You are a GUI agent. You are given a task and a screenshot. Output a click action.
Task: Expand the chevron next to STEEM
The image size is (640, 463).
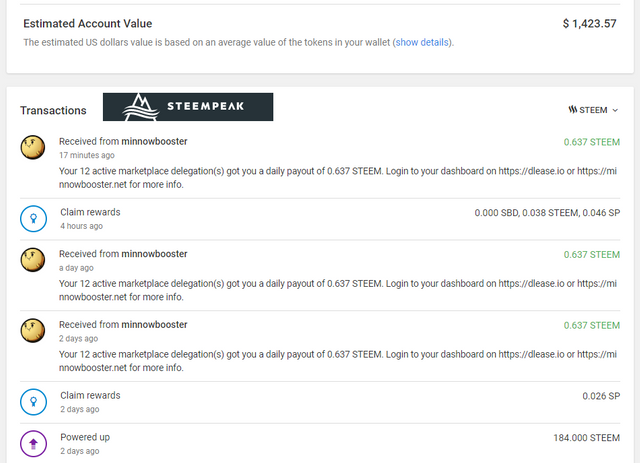(615, 110)
